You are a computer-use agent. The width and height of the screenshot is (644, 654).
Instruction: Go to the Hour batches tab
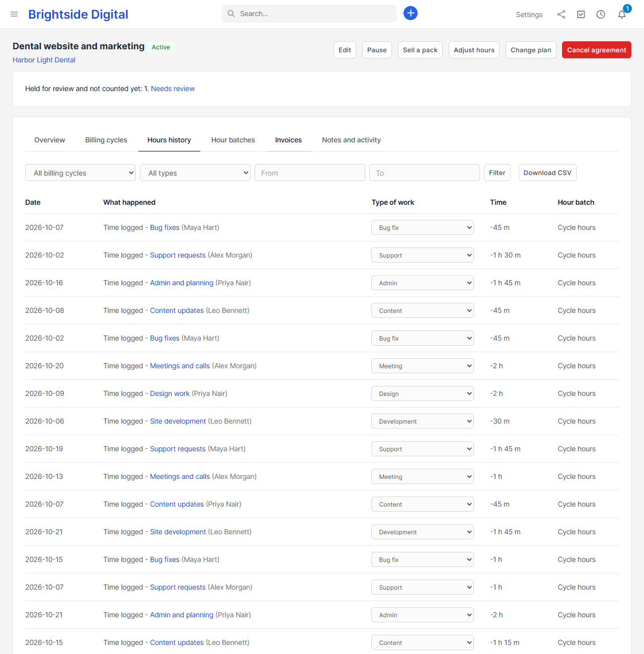point(233,140)
